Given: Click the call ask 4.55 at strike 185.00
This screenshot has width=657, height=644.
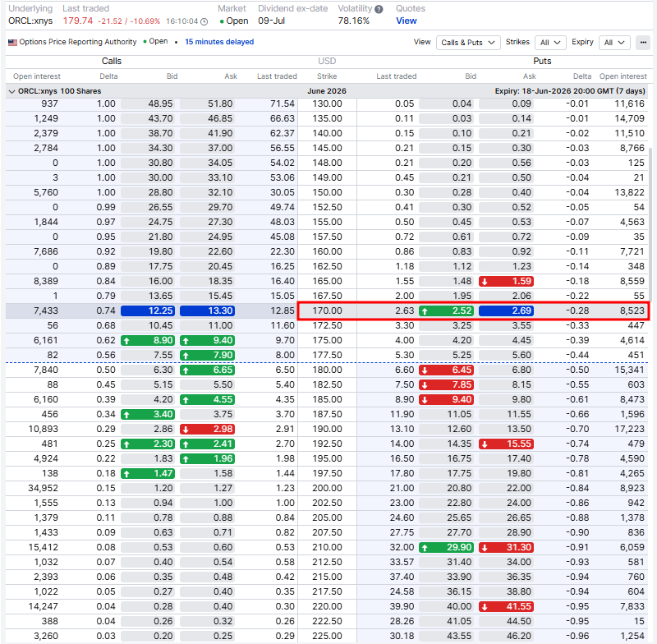Looking at the screenshot, I should pos(208,400).
